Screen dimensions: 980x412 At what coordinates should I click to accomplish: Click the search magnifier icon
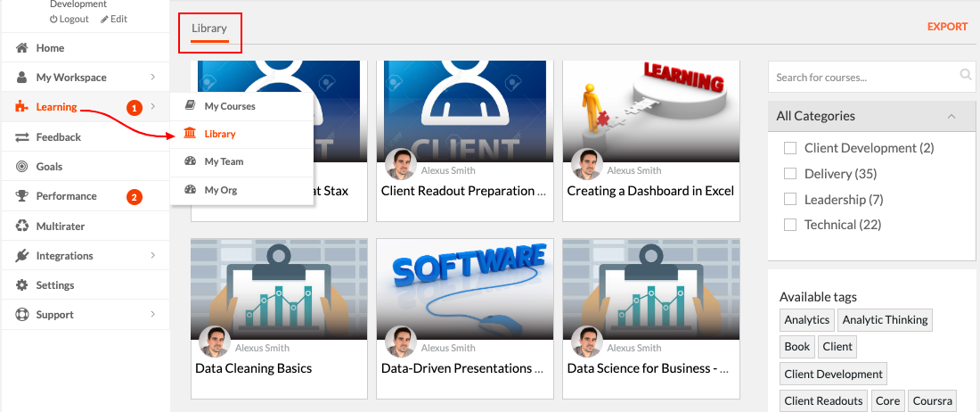coord(966,75)
